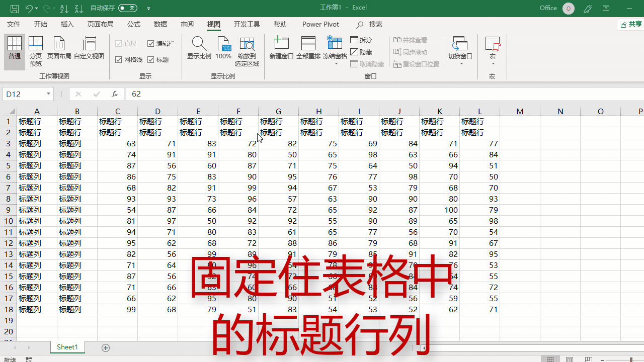The height and width of the screenshot is (362, 644).
Task: Toggle the 编辑栏 checkbox
Action: (161, 44)
